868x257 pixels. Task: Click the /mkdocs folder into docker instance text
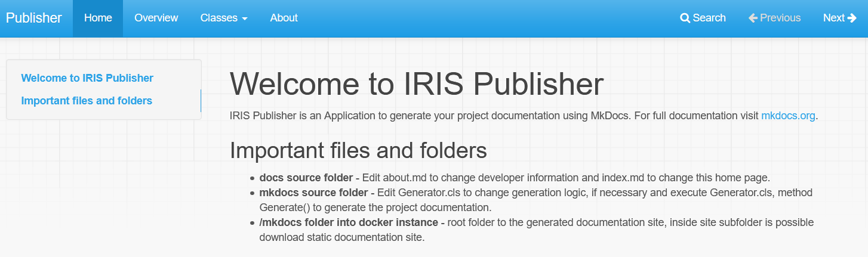pos(349,222)
